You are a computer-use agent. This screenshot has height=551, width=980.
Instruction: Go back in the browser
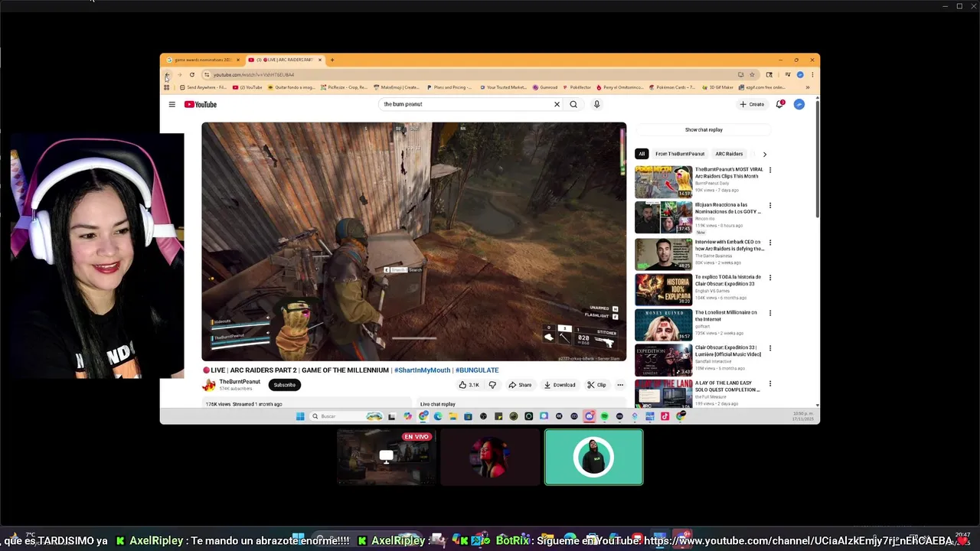[x=167, y=75]
